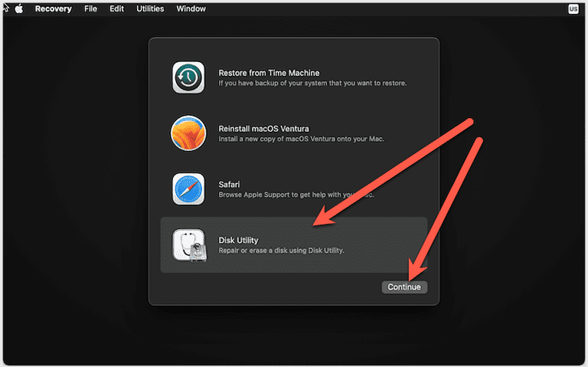This screenshot has width=588, height=367.
Task: Click the US input source icon
Action: [573, 9]
